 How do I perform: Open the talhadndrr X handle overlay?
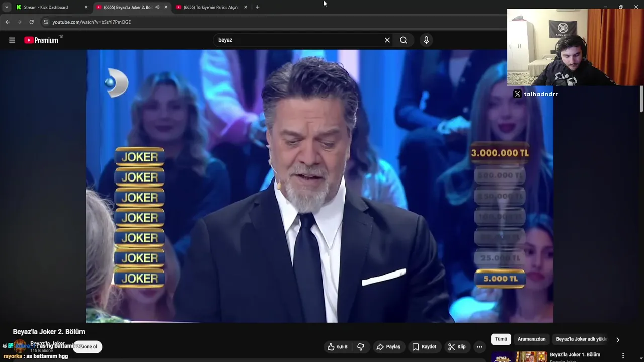pyautogui.click(x=536, y=94)
